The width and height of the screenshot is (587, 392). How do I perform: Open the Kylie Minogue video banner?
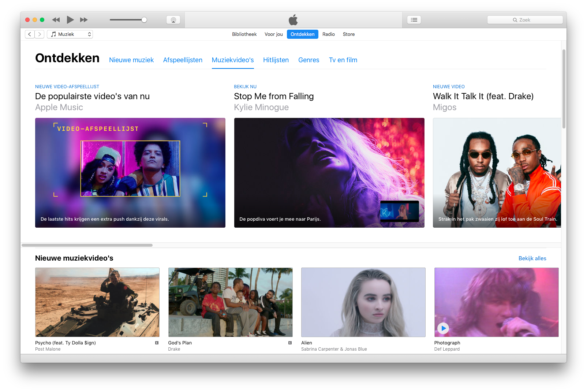(x=329, y=173)
